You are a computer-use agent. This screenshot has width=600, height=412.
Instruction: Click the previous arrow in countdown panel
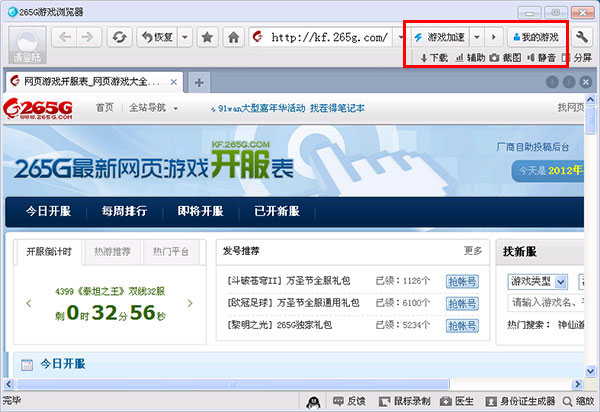(x=29, y=304)
